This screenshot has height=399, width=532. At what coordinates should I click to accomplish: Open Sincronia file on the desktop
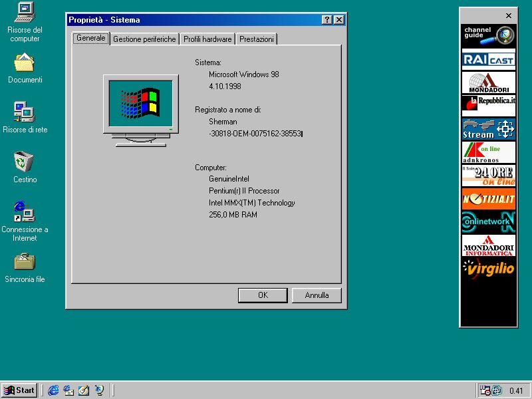click(25, 263)
